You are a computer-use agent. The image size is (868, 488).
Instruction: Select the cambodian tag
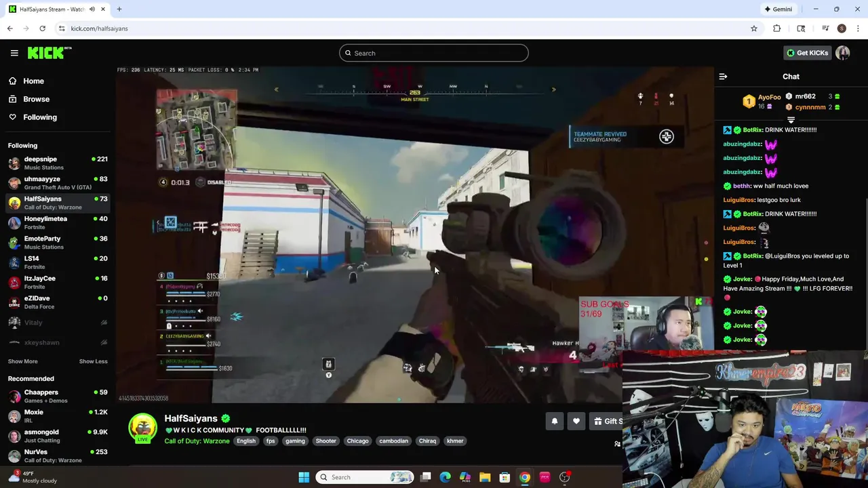393,441
